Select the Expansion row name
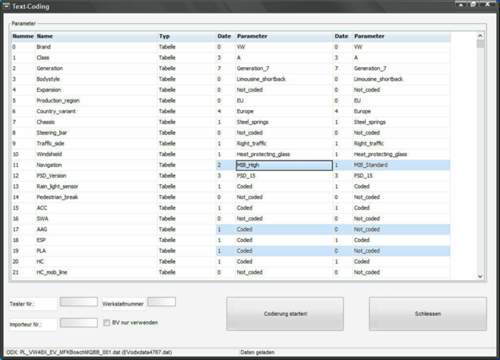 tap(49, 90)
